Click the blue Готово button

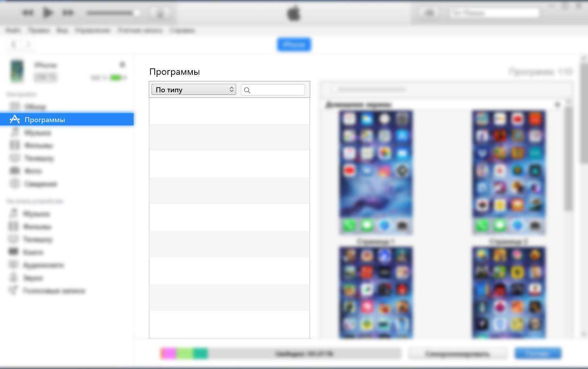[538, 353]
